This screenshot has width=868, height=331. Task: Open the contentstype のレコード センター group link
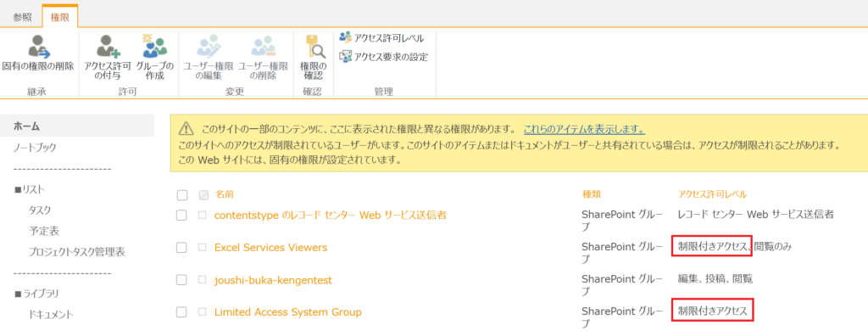pos(331,215)
